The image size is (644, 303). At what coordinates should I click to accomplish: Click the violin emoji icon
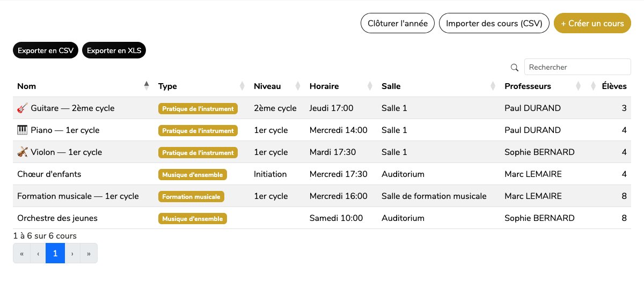pyautogui.click(x=22, y=152)
